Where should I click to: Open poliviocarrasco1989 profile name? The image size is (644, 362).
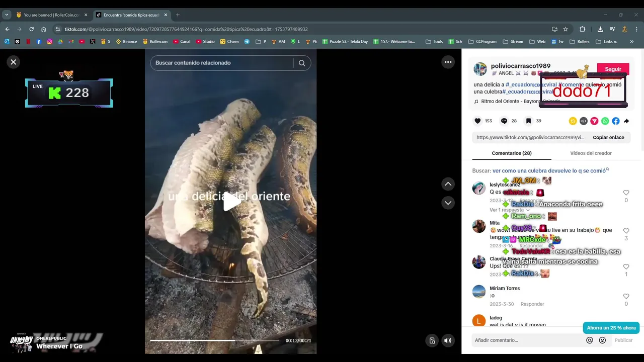521,66
